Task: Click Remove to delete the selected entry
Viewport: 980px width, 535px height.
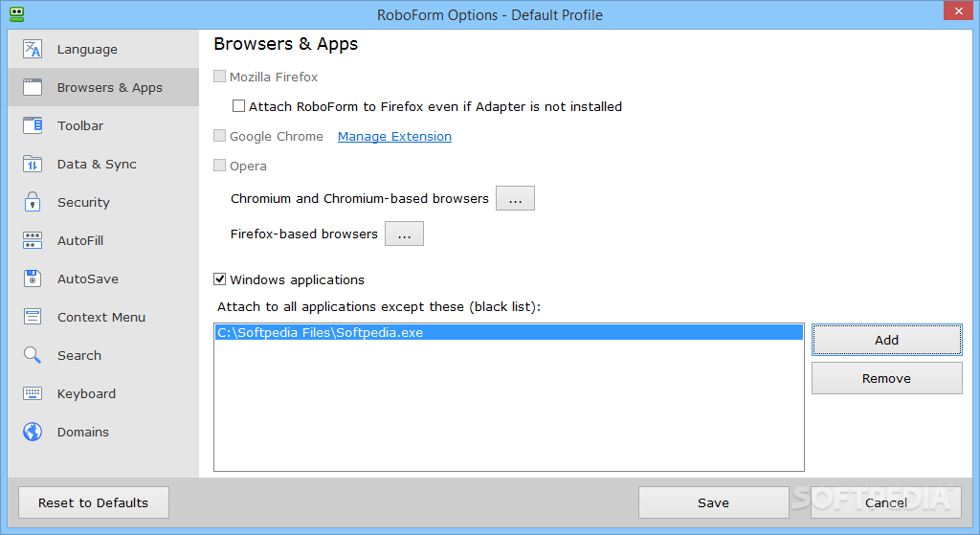Action: pos(886,378)
